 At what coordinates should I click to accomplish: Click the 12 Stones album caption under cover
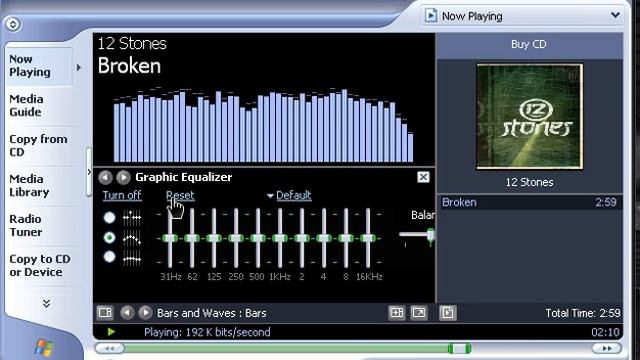pos(529,182)
